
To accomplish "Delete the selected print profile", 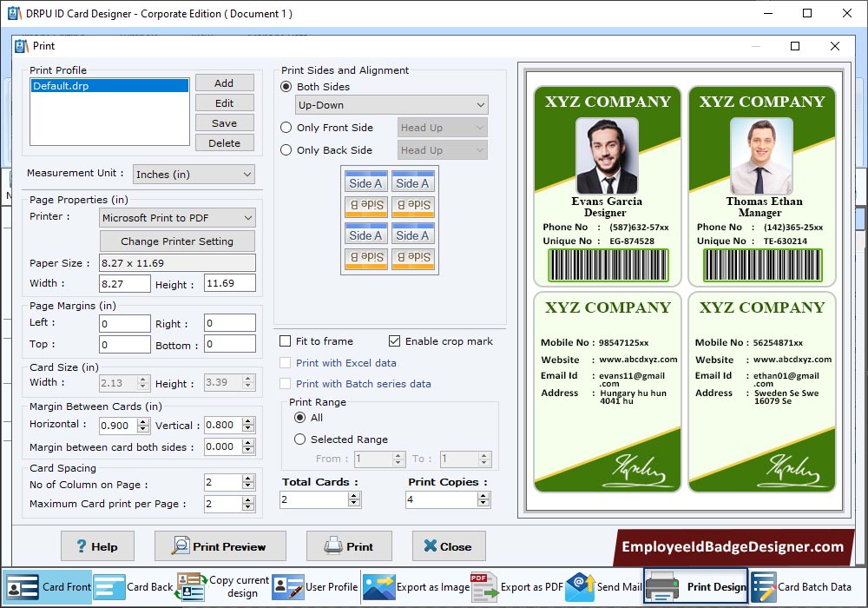I will [x=224, y=142].
